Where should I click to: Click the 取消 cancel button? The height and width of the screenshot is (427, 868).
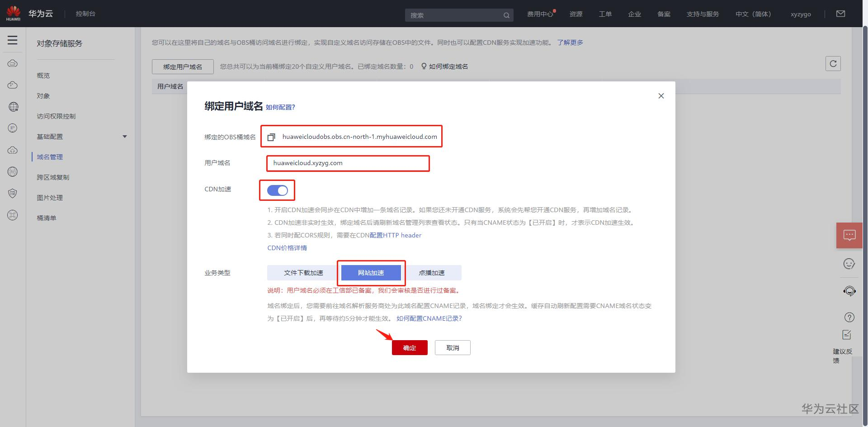[453, 348]
